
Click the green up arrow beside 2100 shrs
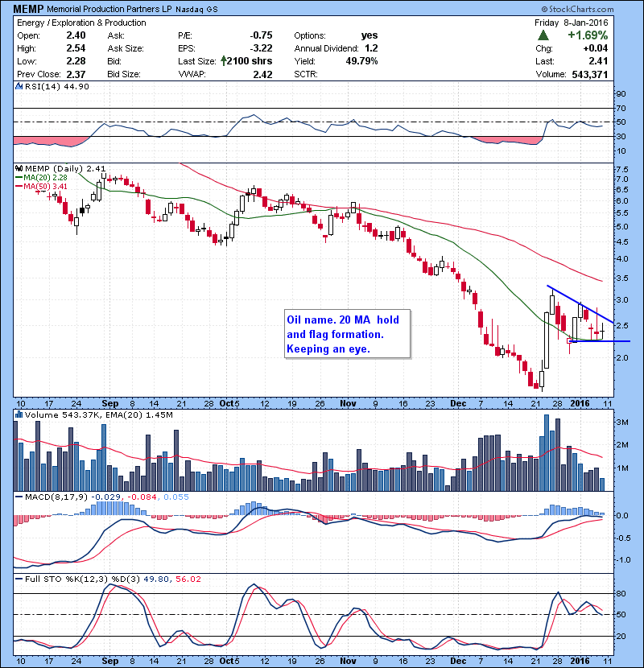223,61
